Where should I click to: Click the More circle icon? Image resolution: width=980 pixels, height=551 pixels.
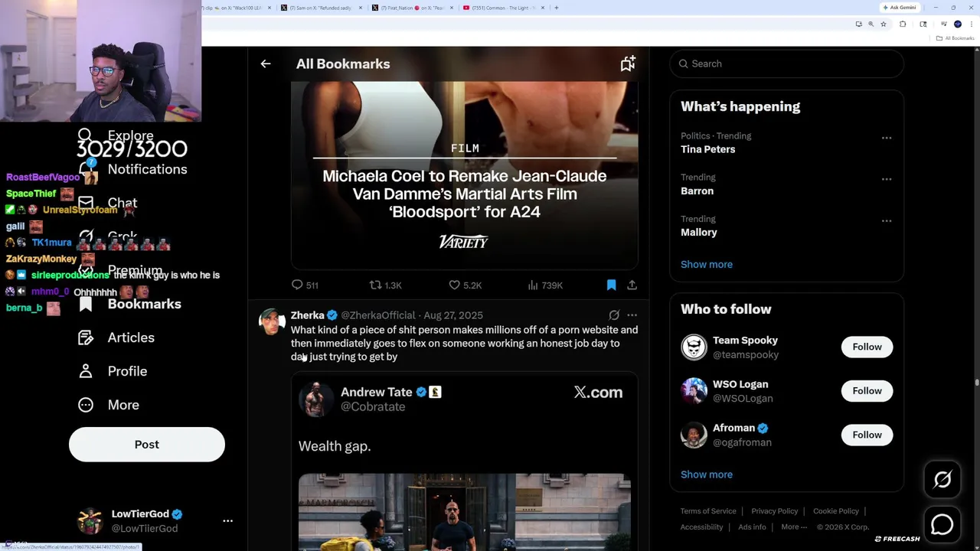pyautogui.click(x=86, y=405)
